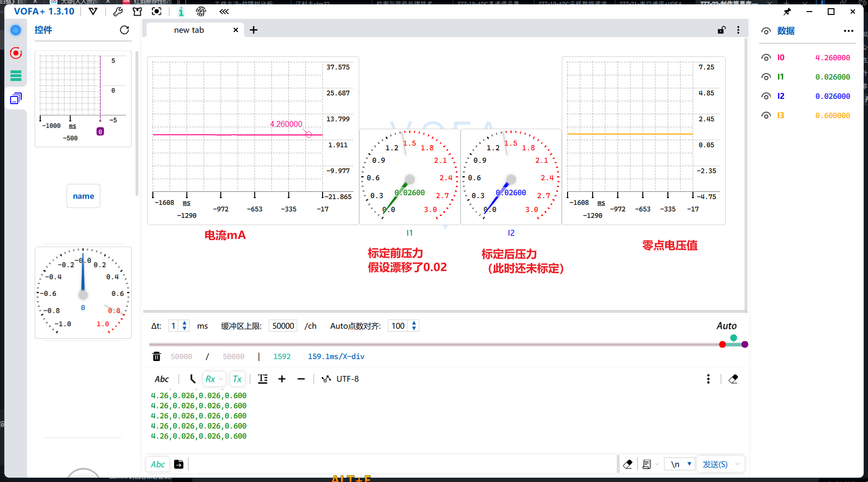Click the red record connection icon in sidebar
The width and height of the screenshot is (868, 482).
pos(16,53)
